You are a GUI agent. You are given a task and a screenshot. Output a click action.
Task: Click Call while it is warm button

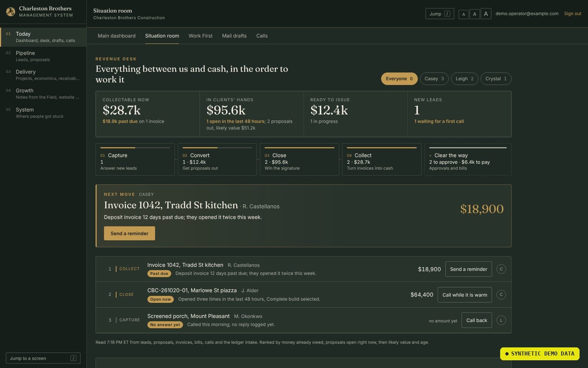[x=465, y=295]
